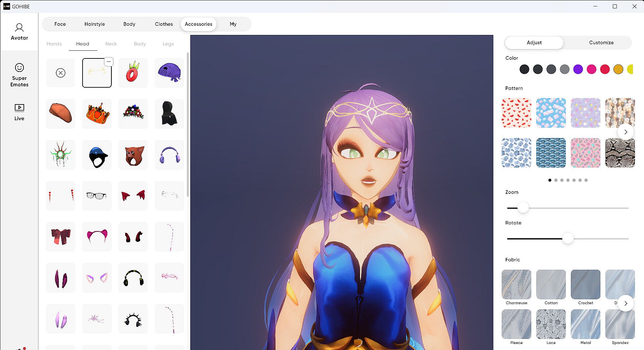Equip the dark flower wreath headpiece
The height and width of the screenshot is (350, 644).
tap(133, 114)
